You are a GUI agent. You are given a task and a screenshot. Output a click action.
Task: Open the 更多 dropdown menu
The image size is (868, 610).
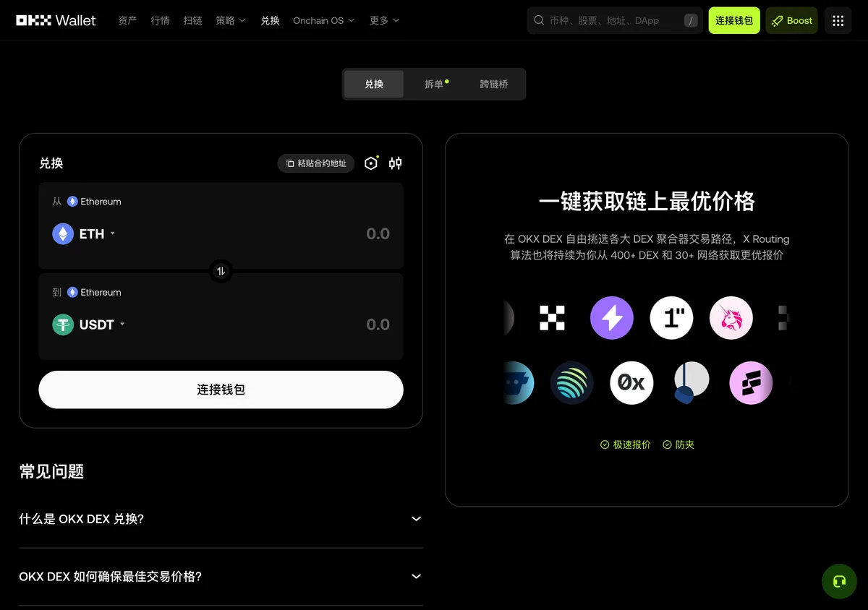(x=384, y=20)
